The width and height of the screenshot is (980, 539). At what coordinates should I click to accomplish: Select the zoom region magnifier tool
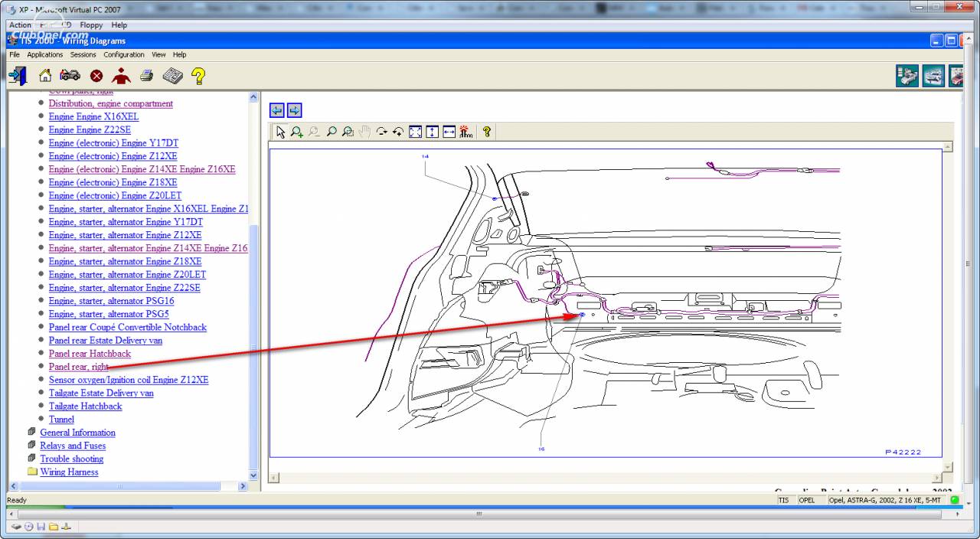[x=348, y=132]
